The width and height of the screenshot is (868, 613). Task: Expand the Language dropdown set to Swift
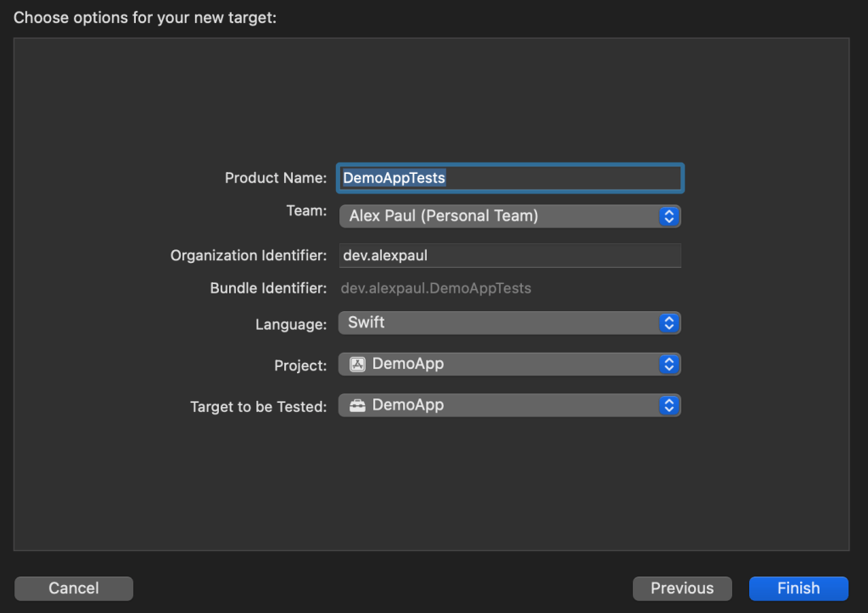(499, 323)
